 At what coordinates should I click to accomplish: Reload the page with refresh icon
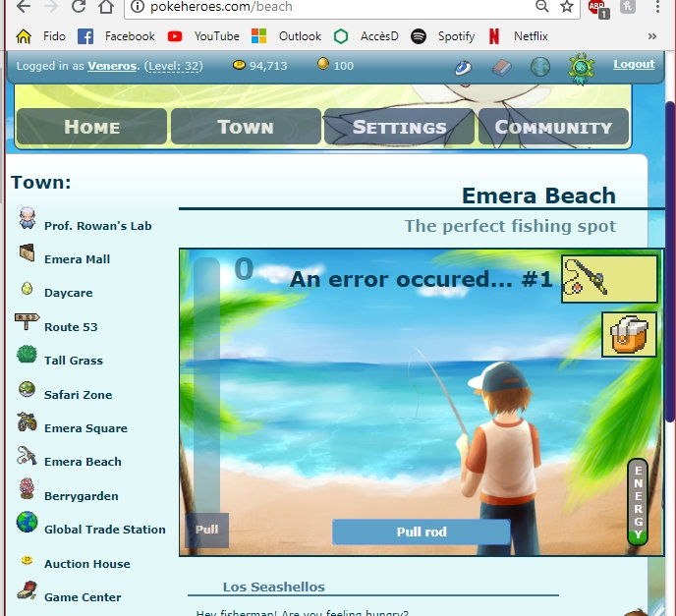[x=78, y=7]
